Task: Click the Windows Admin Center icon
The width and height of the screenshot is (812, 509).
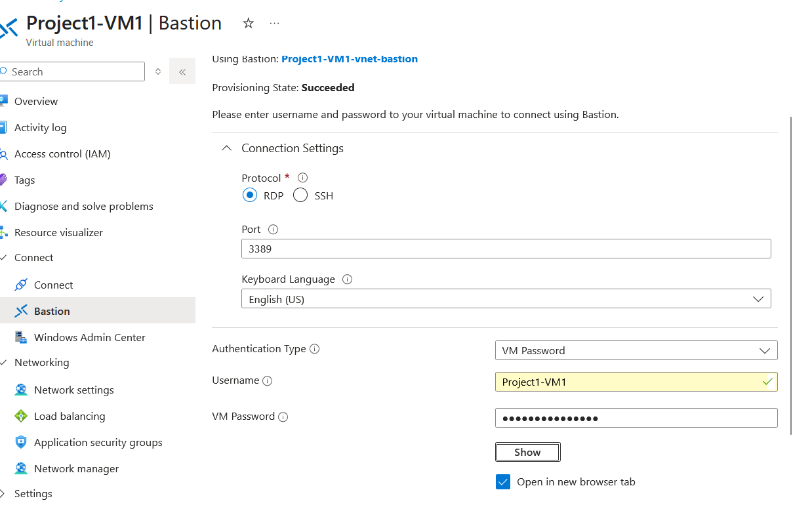Action: pyautogui.click(x=21, y=337)
